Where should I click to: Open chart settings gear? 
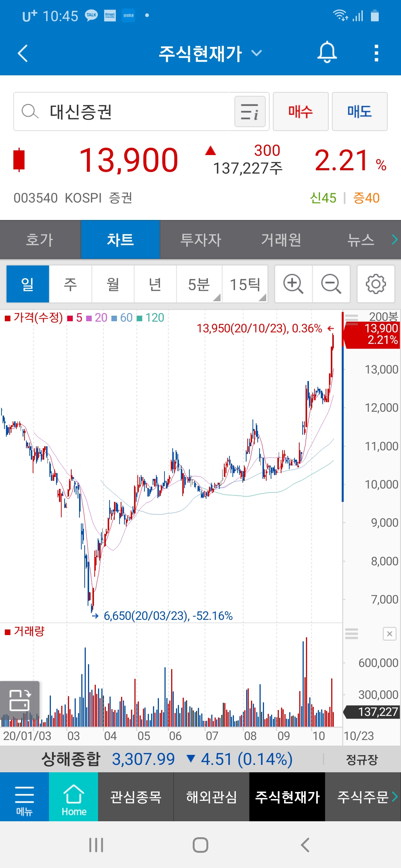[375, 284]
